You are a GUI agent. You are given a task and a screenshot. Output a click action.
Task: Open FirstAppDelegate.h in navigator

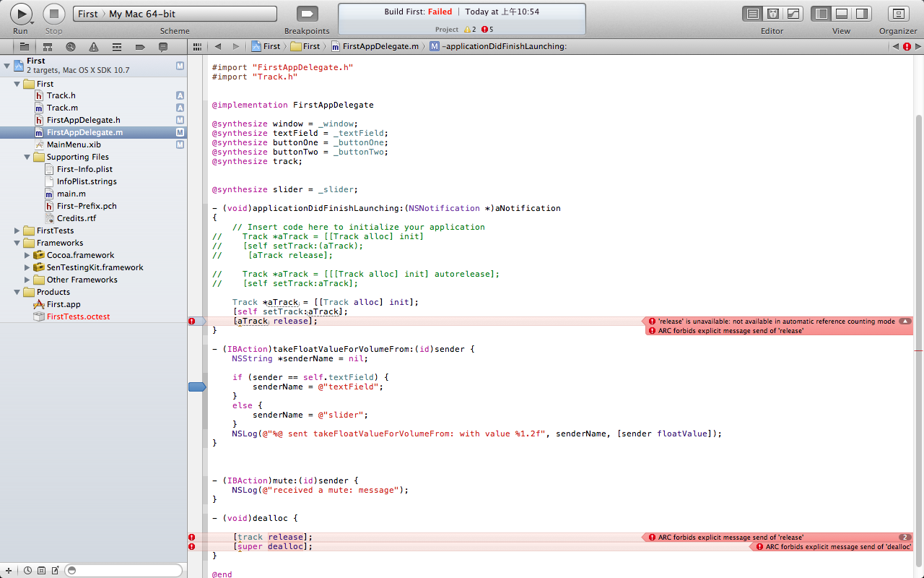(x=84, y=120)
